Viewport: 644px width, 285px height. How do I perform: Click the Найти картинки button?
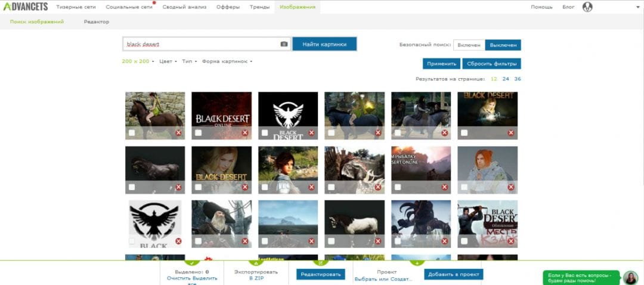coord(324,44)
